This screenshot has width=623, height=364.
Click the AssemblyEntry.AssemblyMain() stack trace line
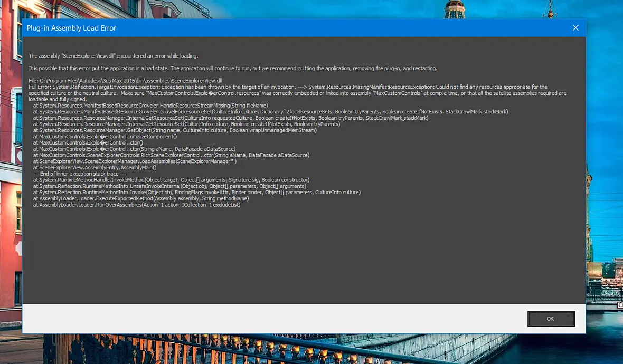95,168
